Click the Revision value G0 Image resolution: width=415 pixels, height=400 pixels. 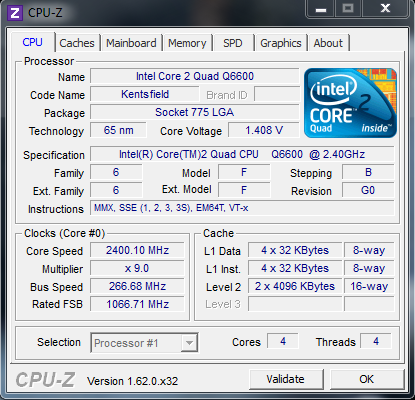pyautogui.click(x=368, y=190)
